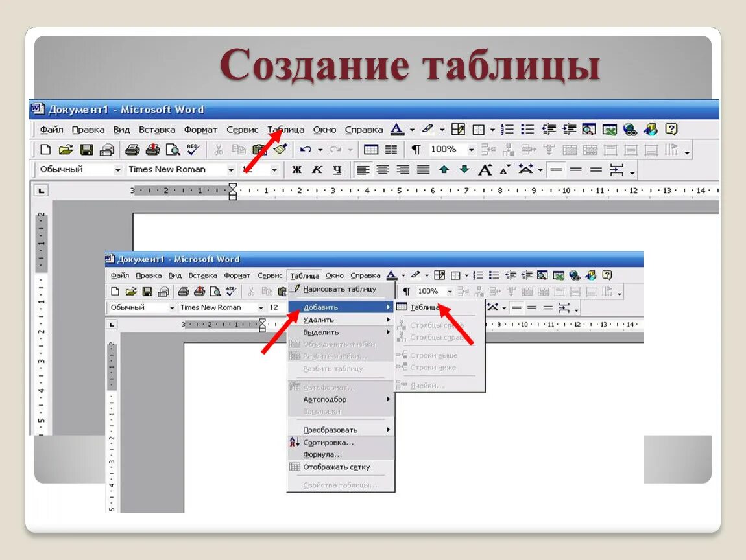Click Save diskette icon in back Word window
Screen dimensions: 746x560
[x=86, y=150]
